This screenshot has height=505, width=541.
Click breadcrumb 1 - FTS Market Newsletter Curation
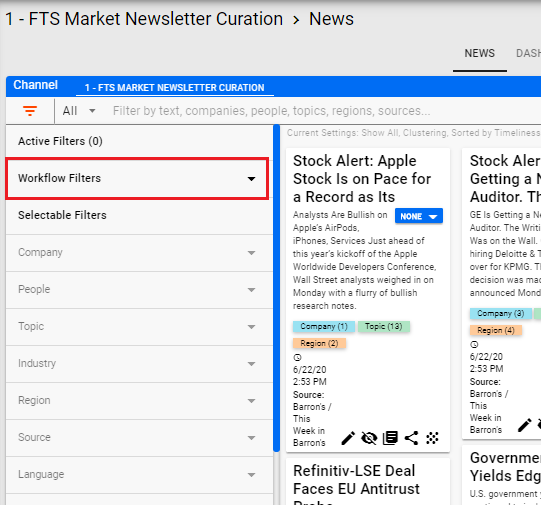(144, 19)
